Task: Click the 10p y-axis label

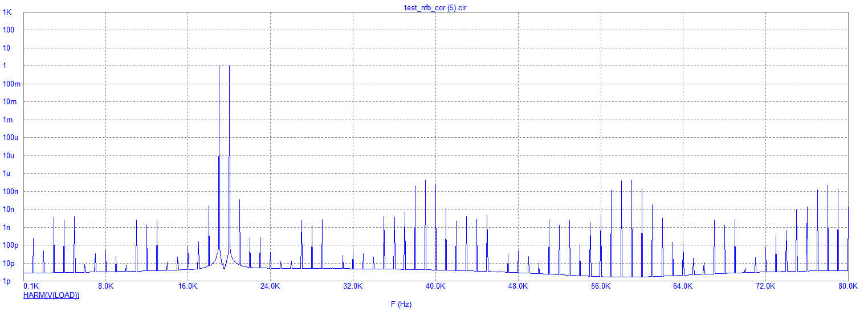Action: click(x=8, y=264)
